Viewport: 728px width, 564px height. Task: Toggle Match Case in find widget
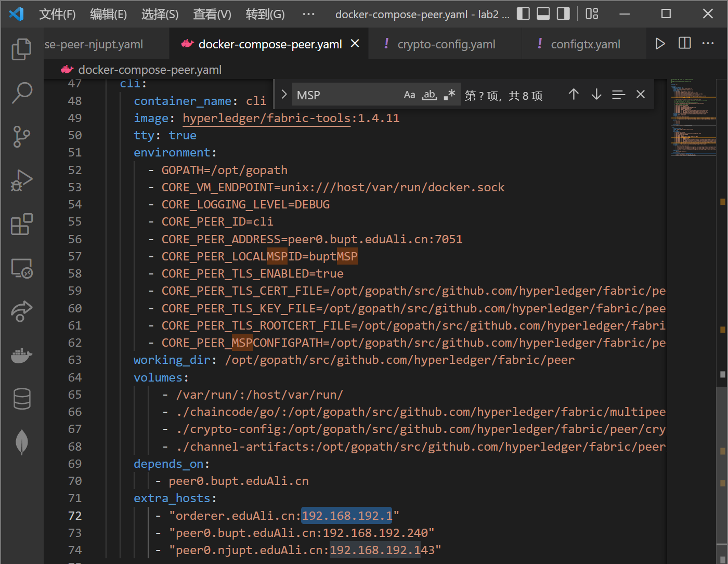tap(409, 95)
